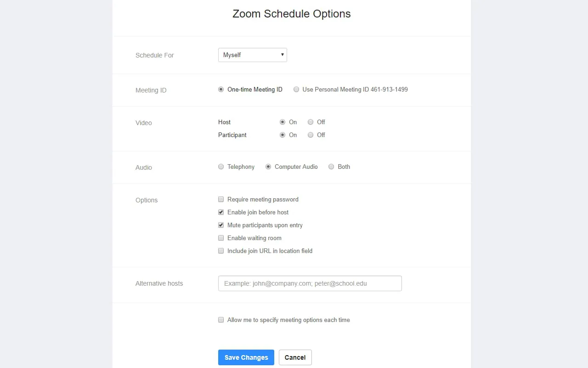Screen dimensions: 588x368
Task: Turn Host video On
Action: [283, 122]
